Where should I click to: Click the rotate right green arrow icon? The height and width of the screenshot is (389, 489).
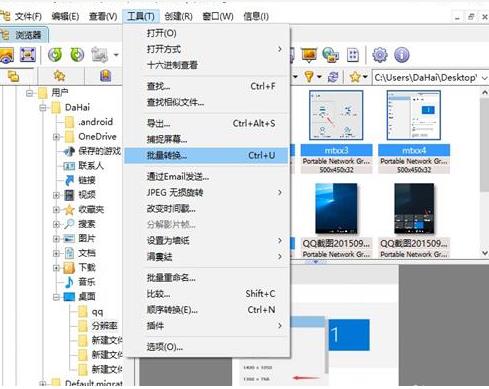(x=77, y=55)
